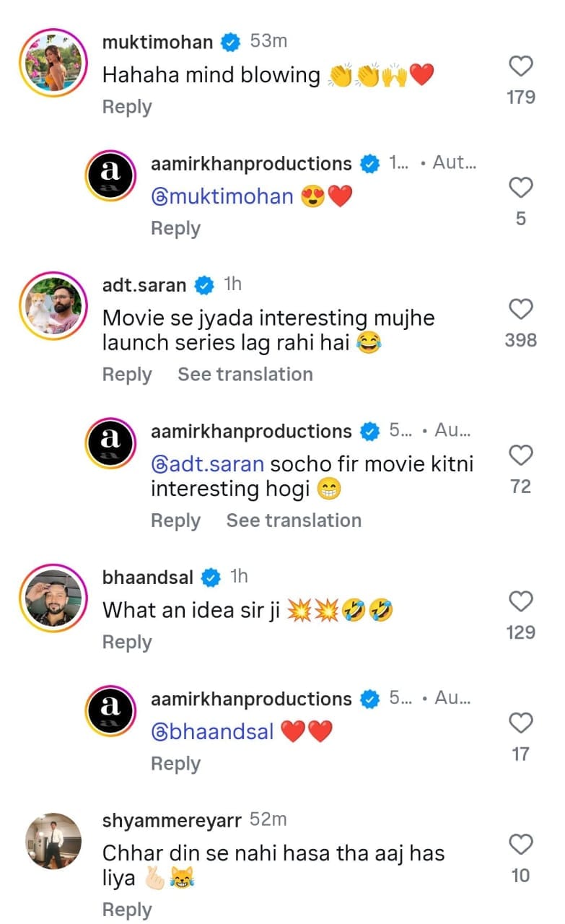
Task: Reply to muktimohan's comment
Action: tap(127, 107)
